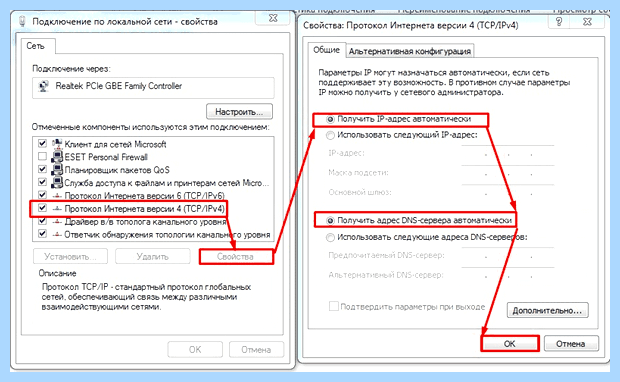Viewport: 620px width, 382px height.
Task: Click the Основной шлюз input field
Action: (508, 193)
